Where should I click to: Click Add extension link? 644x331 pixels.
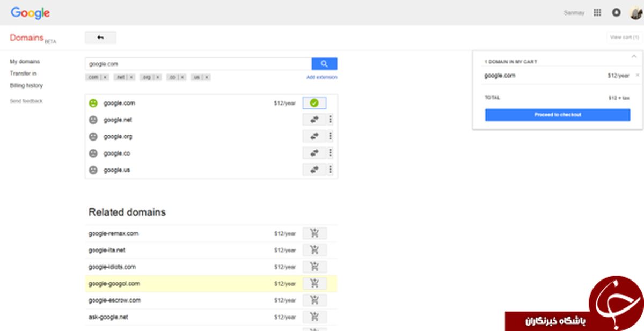click(x=322, y=77)
